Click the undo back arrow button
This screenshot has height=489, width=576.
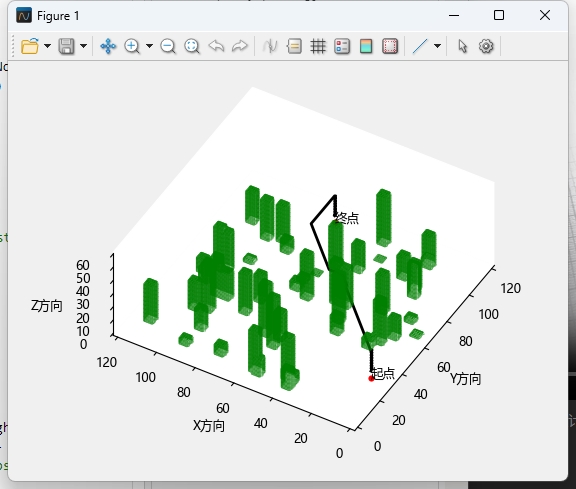[216, 46]
